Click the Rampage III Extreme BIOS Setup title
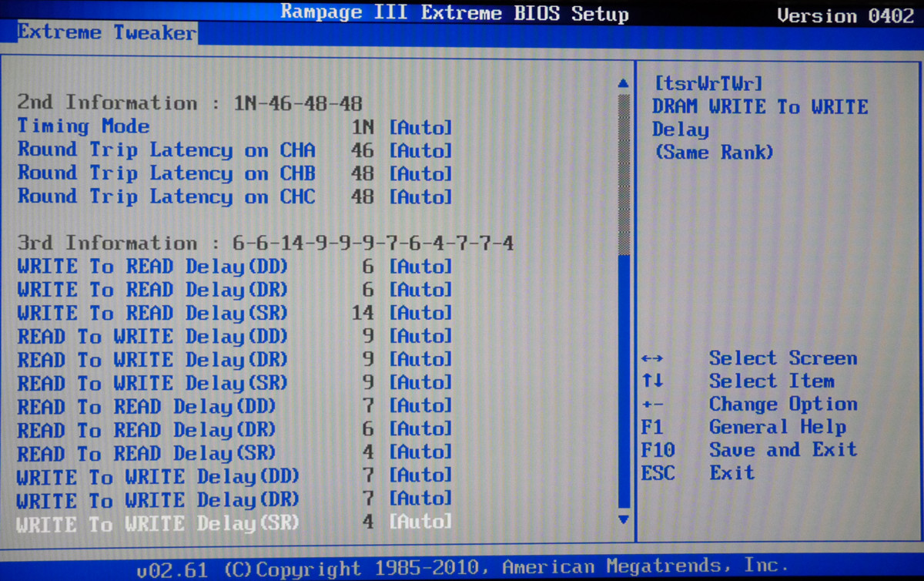Viewport: 924px width, 581px height. [x=454, y=13]
